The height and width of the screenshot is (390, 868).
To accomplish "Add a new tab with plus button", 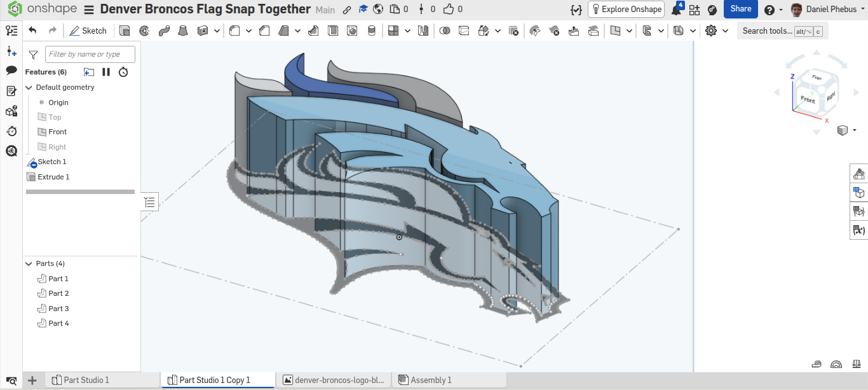I will tap(32, 380).
